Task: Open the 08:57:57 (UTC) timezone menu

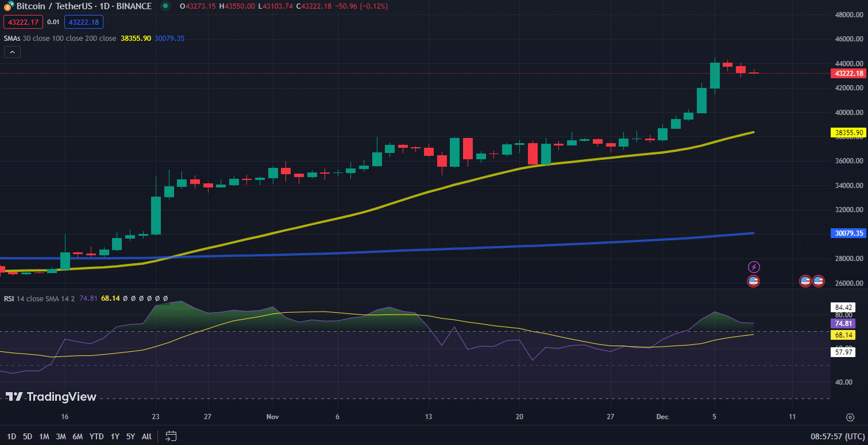Action: pyautogui.click(x=837, y=436)
